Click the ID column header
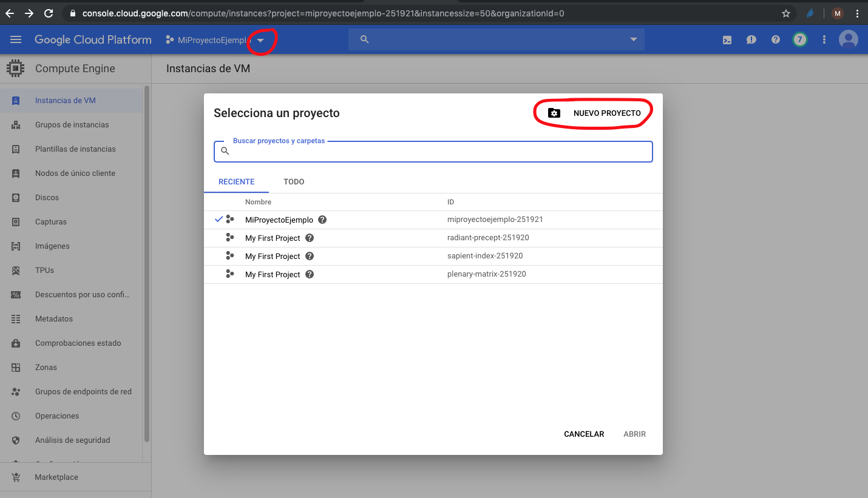The height and width of the screenshot is (498, 868). point(450,202)
